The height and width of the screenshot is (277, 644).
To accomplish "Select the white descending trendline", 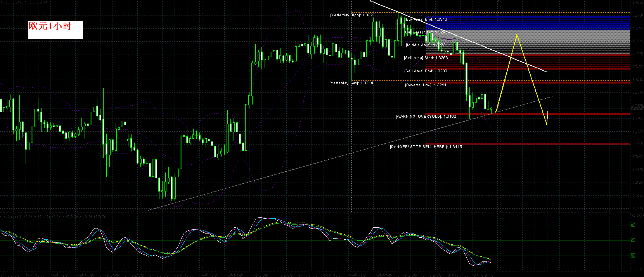I will (x=459, y=37).
